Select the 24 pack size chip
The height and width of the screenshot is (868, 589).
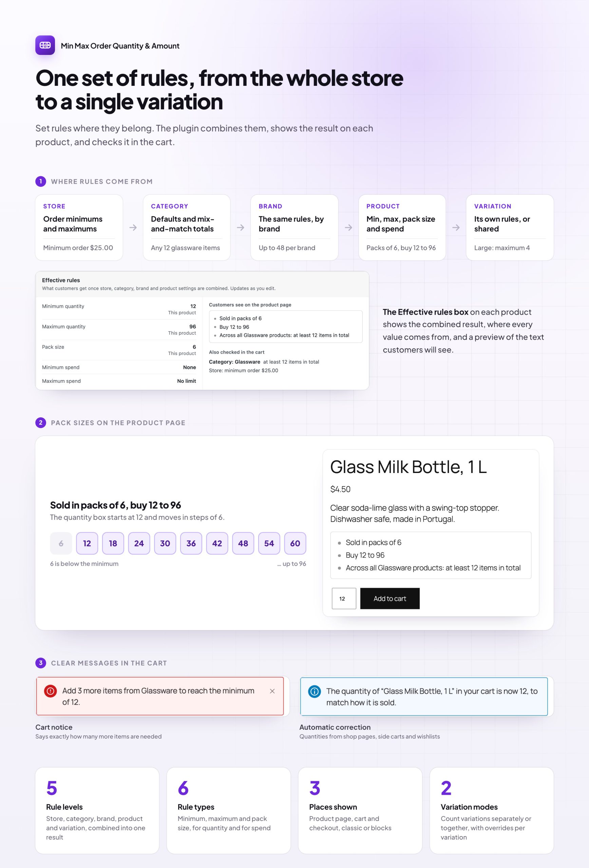(139, 543)
